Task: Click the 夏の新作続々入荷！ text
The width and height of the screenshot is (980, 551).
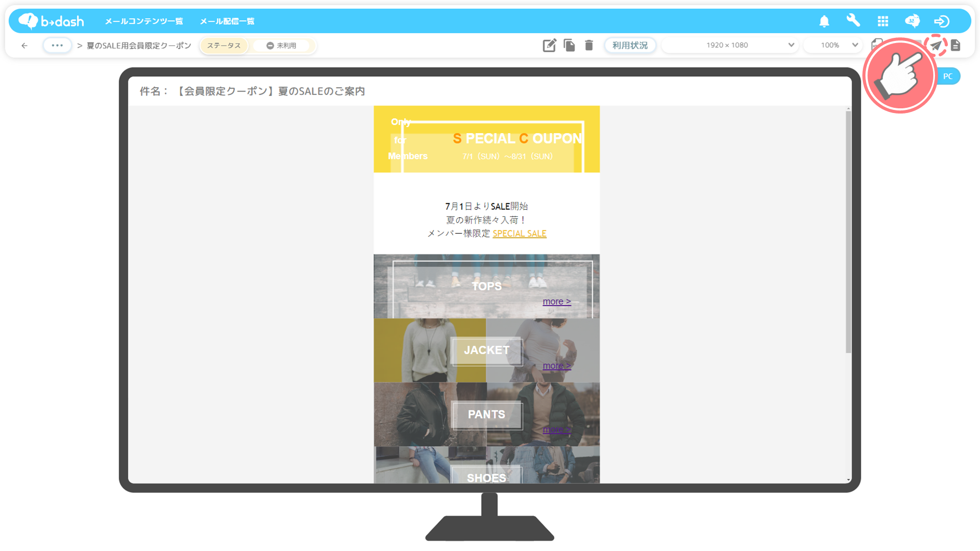Action: point(486,220)
